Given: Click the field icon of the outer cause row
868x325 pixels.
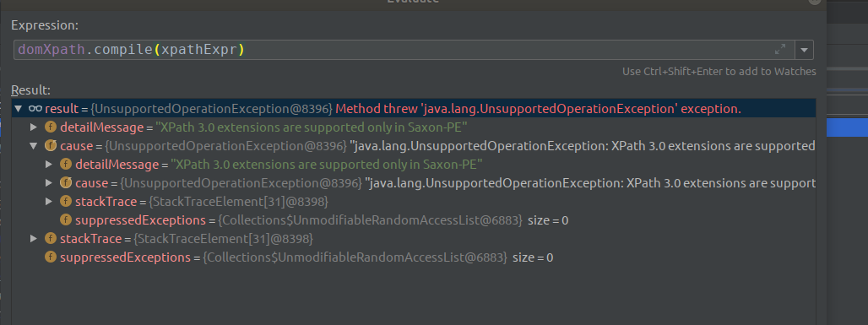Looking at the screenshot, I should [x=51, y=146].
